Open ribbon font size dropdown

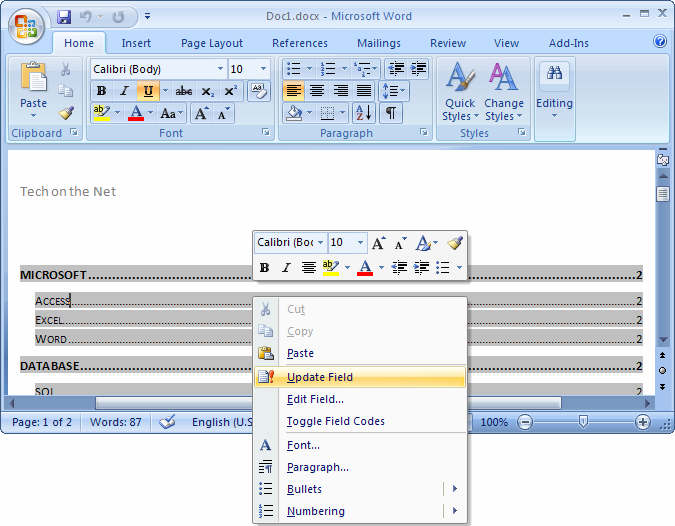point(263,69)
